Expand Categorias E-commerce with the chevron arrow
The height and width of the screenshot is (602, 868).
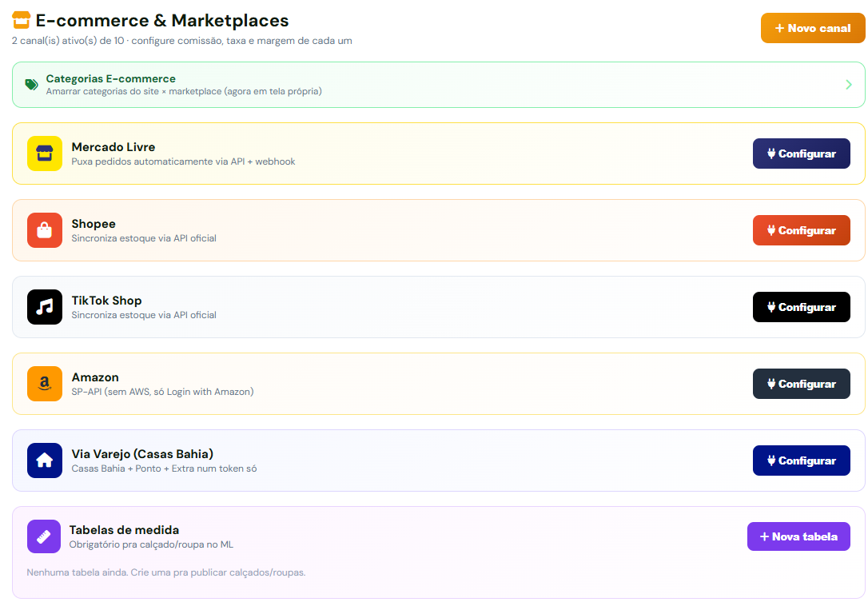tap(849, 84)
